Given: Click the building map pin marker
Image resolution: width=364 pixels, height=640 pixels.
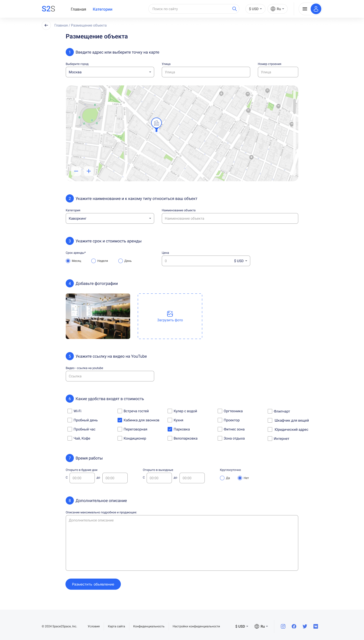Looking at the screenshot, I should coord(156,124).
